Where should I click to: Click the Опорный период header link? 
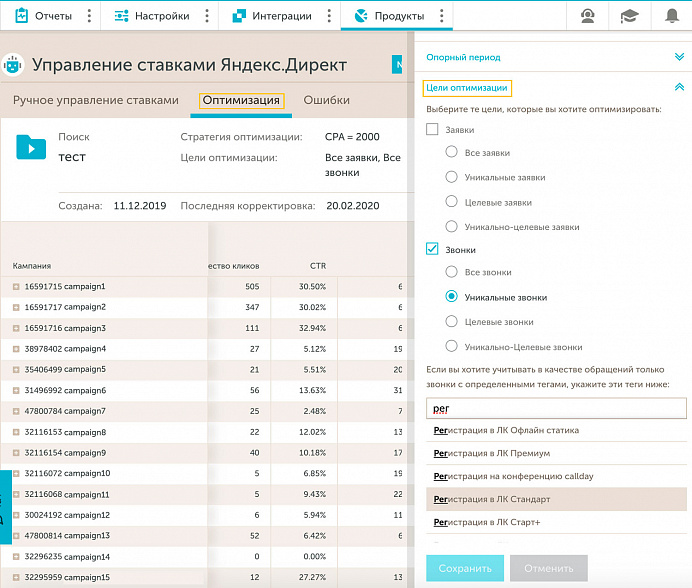click(x=463, y=57)
